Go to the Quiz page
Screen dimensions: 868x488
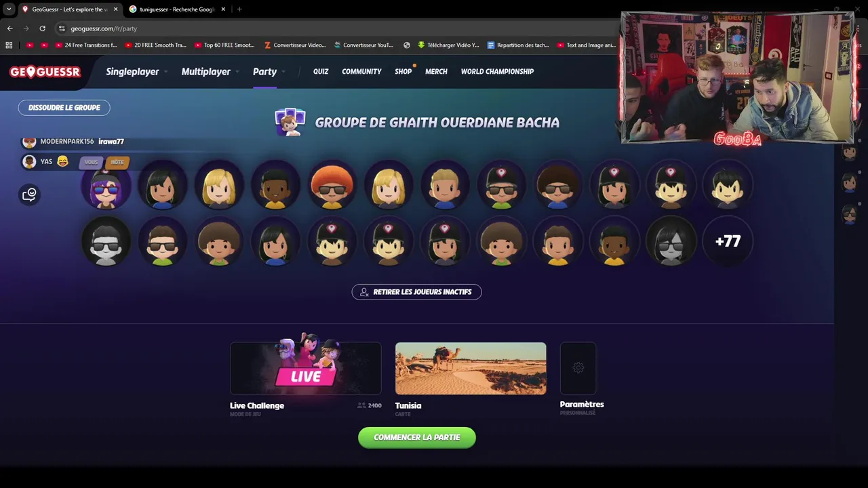point(321,72)
